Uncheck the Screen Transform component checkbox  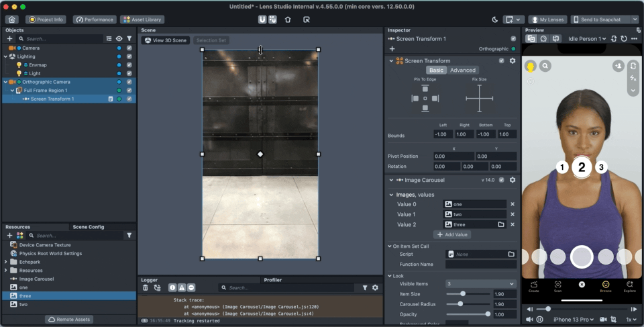coord(501,60)
